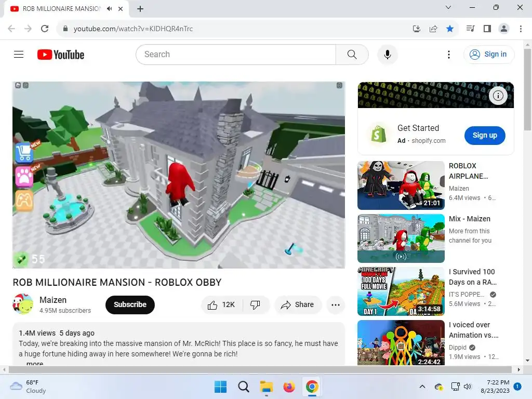The height and width of the screenshot is (399, 532).
Task: Click the Dippid channel name
Action: (x=457, y=348)
